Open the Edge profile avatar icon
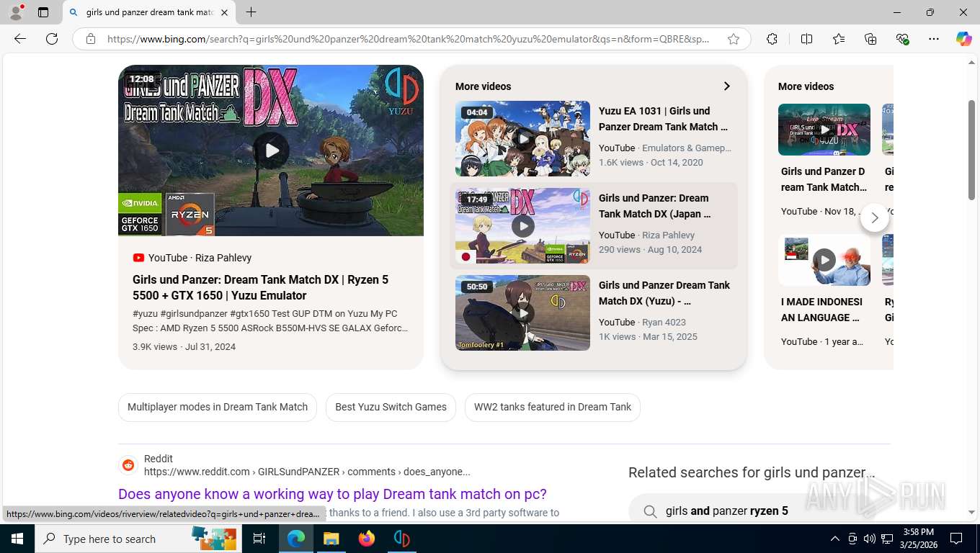The image size is (980, 553). pos(15,12)
